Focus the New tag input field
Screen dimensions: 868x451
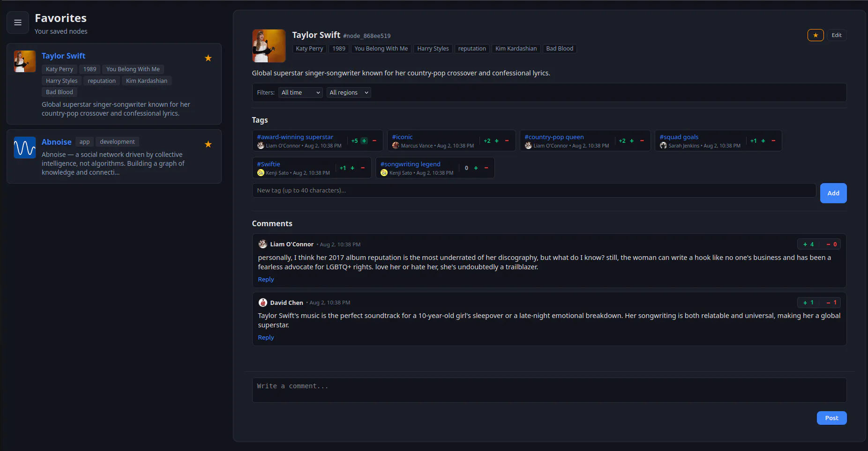pyautogui.click(x=534, y=191)
